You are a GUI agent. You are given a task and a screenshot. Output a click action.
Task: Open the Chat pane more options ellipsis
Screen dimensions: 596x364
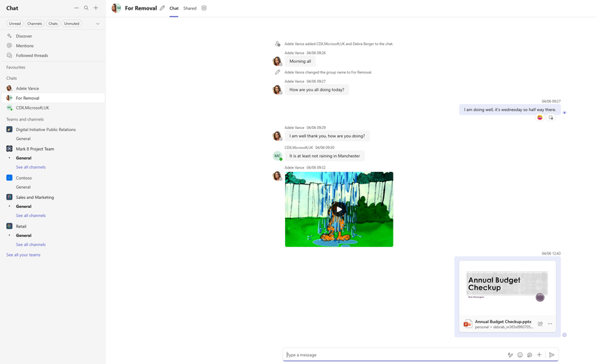[x=76, y=8]
